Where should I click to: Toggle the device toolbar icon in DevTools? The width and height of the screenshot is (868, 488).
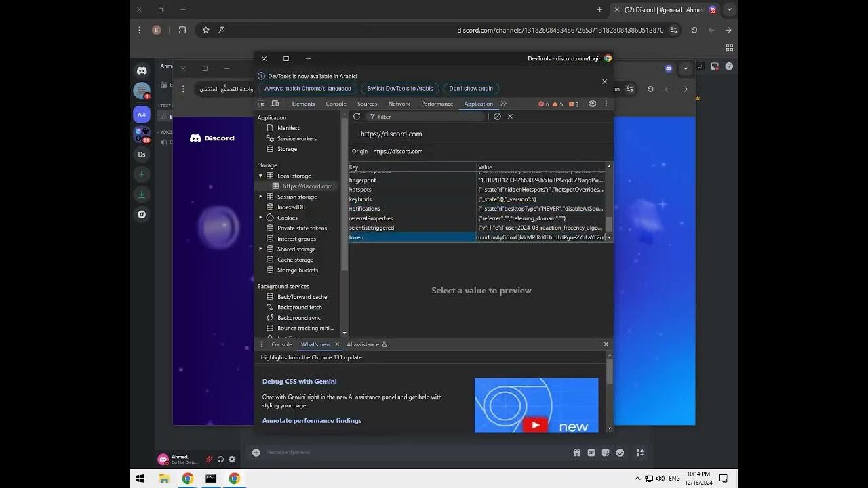pyautogui.click(x=275, y=104)
